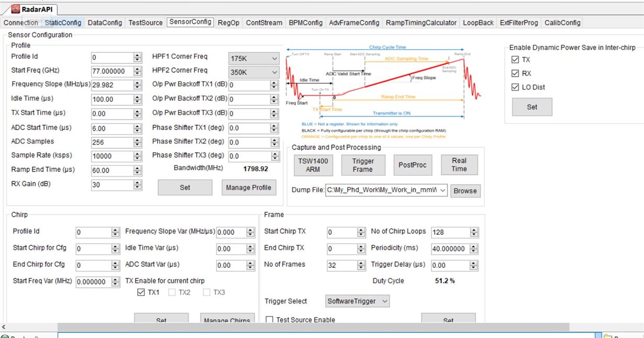
Task: Click the End Chirp for Cfg field
Action: [94, 266]
